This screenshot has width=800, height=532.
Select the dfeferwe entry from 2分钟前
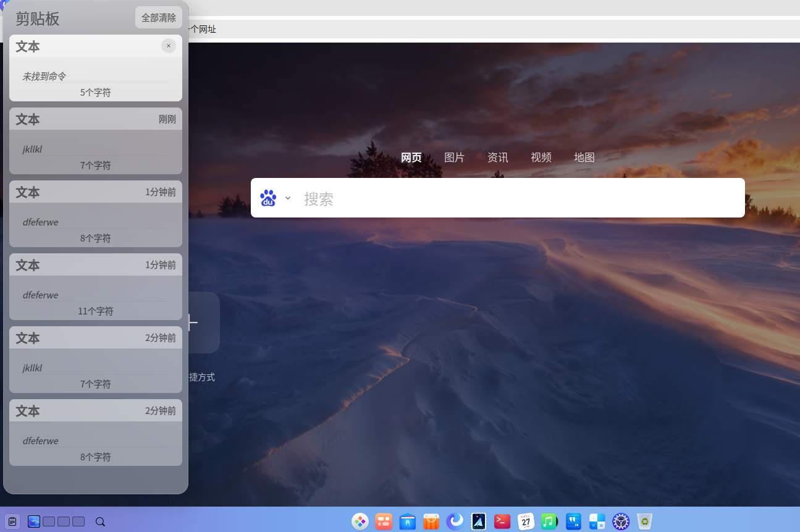(x=96, y=433)
